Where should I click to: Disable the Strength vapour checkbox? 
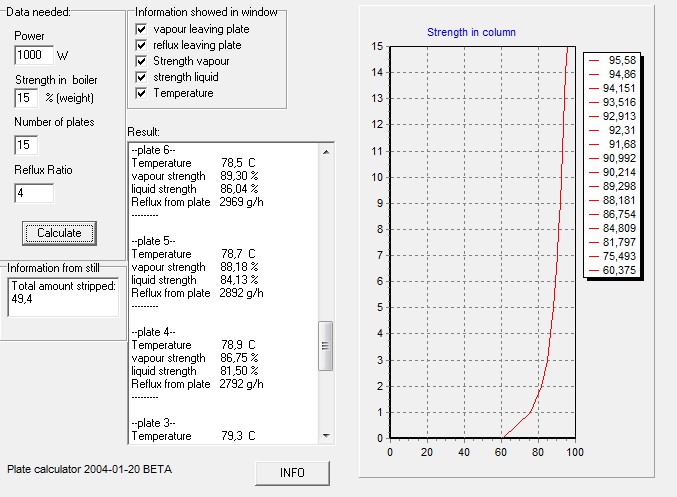tap(142, 62)
